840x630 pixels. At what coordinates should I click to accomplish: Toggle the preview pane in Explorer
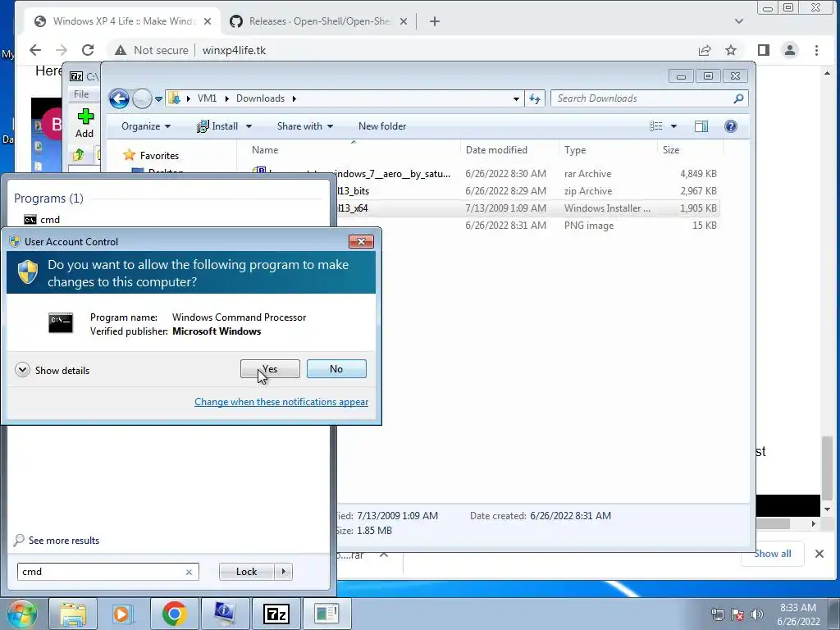click(701, 126)
